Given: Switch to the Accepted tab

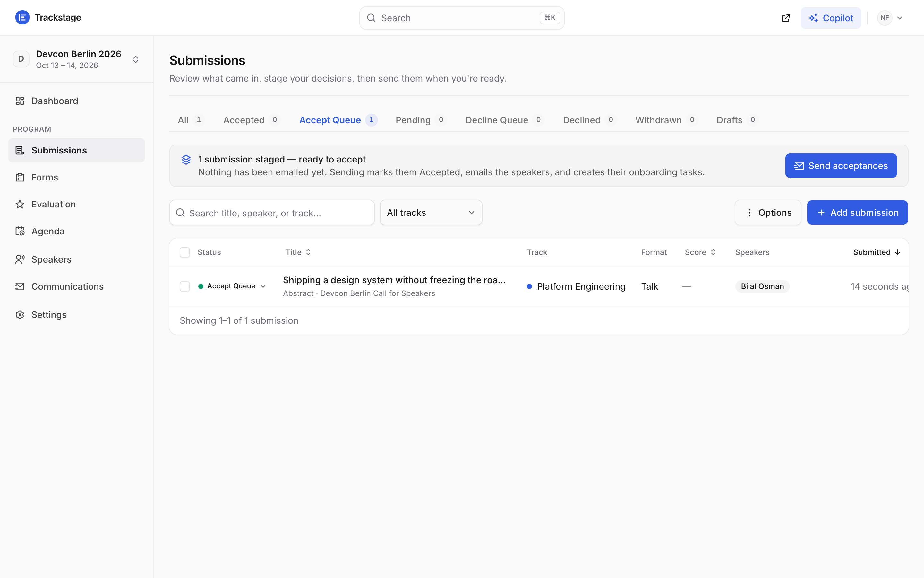Looking at the screenshot, I should (x=252, y=120).
